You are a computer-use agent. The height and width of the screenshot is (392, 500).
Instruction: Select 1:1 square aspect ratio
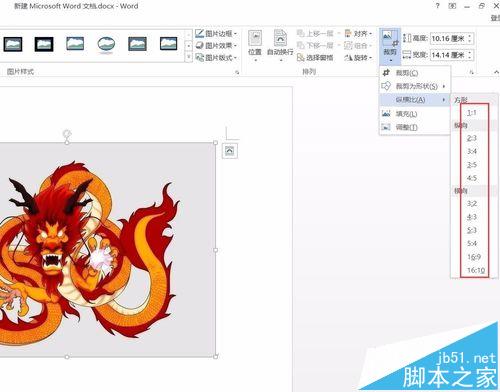point(472,113)
